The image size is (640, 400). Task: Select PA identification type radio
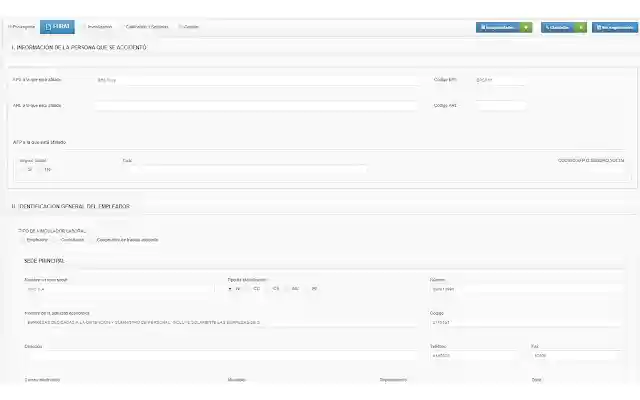(x=306, y=289)
